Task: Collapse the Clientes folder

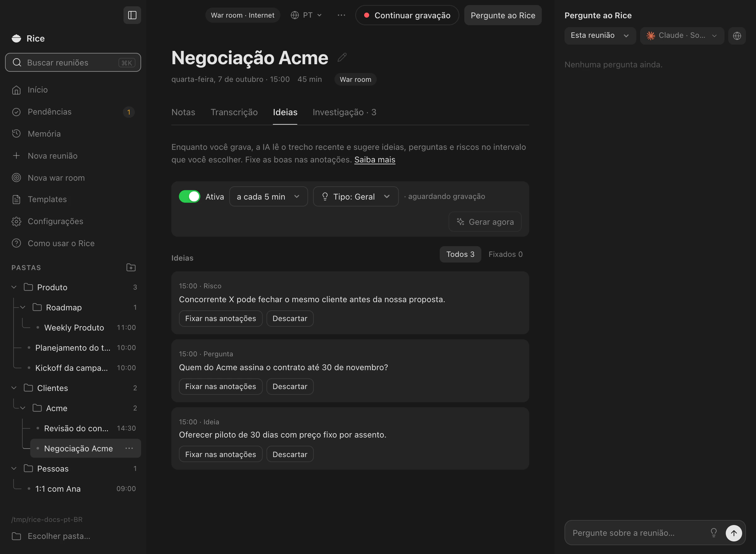Action: (14, 388)
